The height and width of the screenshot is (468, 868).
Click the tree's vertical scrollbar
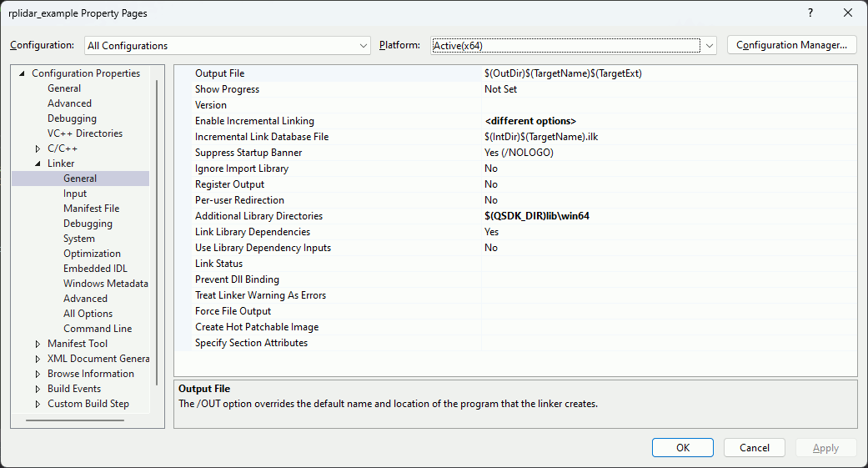coord(158,233)
